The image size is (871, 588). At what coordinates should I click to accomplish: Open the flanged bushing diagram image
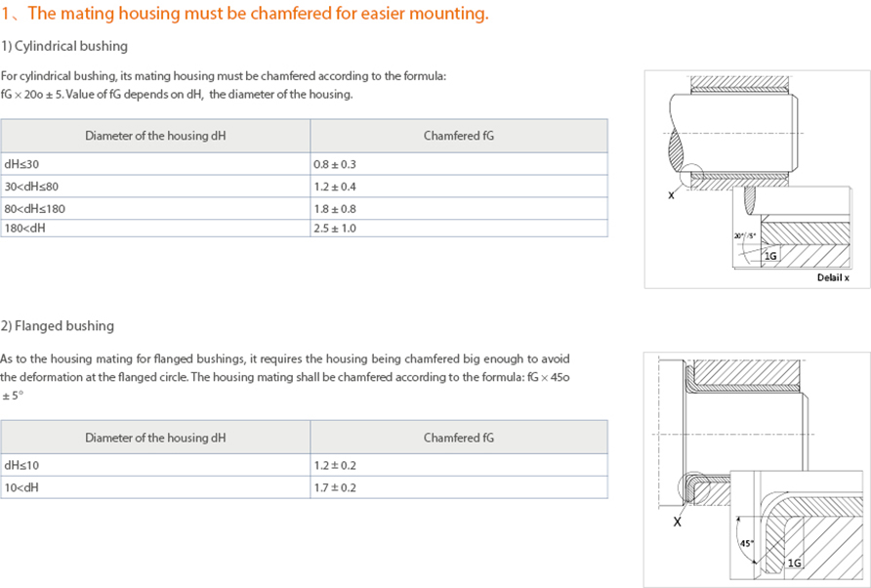pyautogui.click(x=757, y=470)
